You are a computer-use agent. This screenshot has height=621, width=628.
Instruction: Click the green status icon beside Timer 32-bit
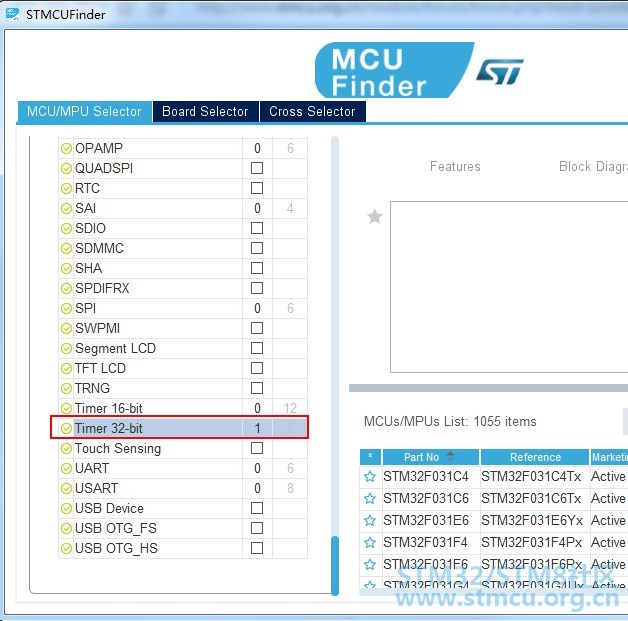click(66, 428)
